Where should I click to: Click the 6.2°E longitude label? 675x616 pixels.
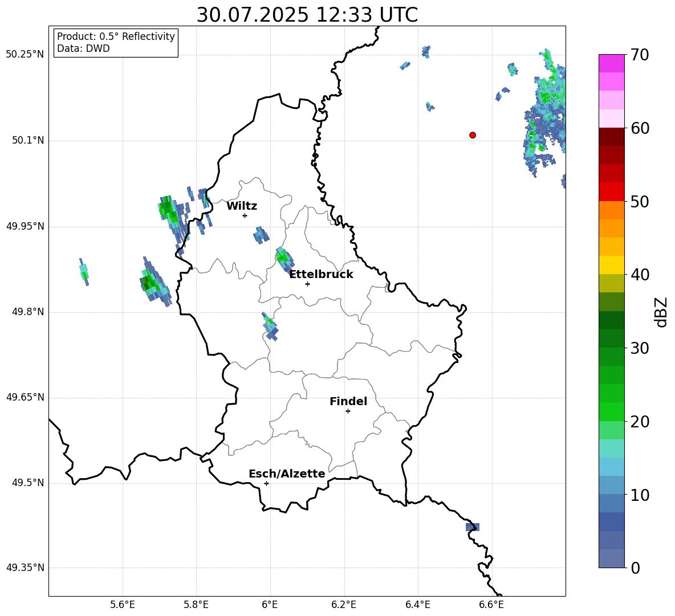pos(344,605)
